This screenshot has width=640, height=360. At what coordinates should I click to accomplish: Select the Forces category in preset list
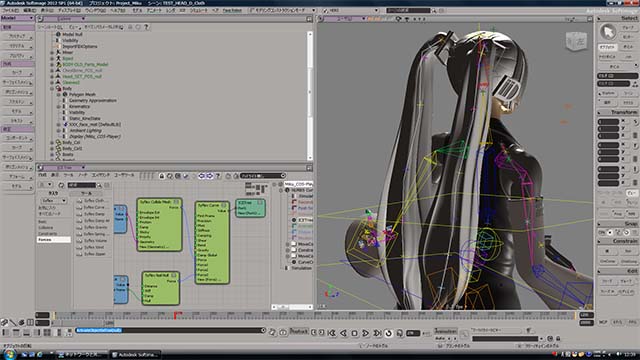pos(53,240)
